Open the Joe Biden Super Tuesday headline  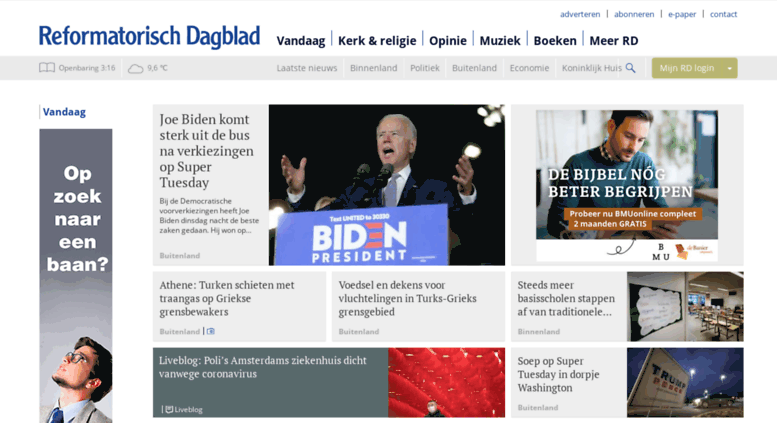(x=207, y=151)
